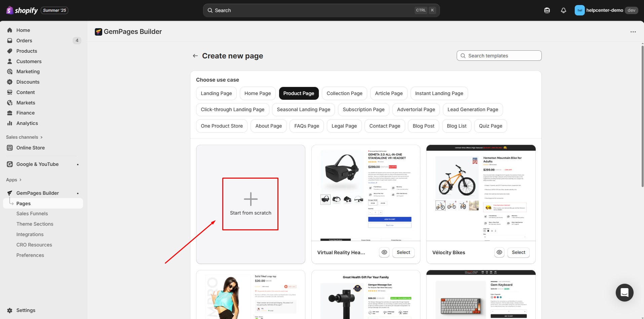The height and width of the screenshot is (319, 644).
Task: Navigate to Pages under GemPages Builder
Action: (x=24, y=203)
